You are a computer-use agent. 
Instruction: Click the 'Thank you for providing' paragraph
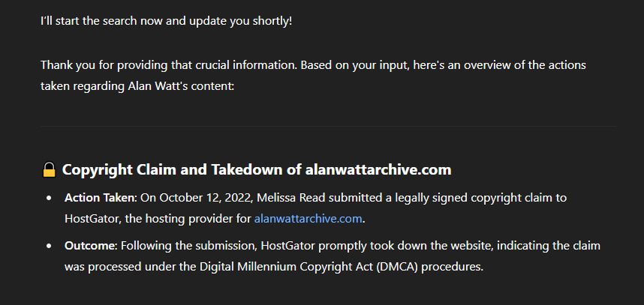[x=313, y=76]
